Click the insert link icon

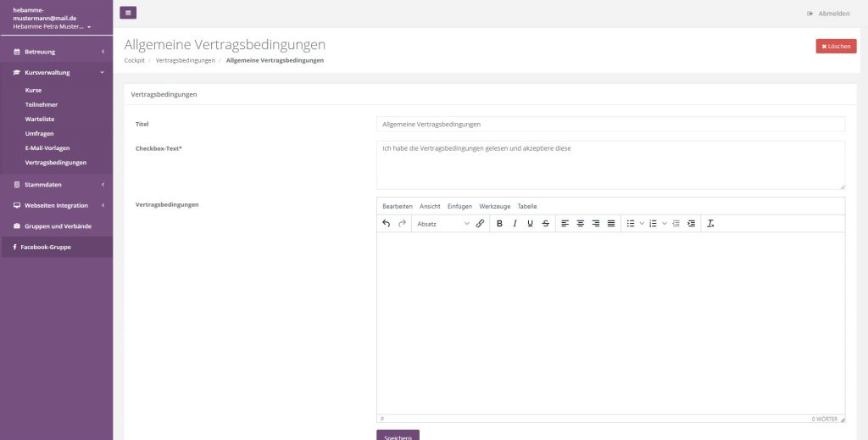(x=480, y=224)
